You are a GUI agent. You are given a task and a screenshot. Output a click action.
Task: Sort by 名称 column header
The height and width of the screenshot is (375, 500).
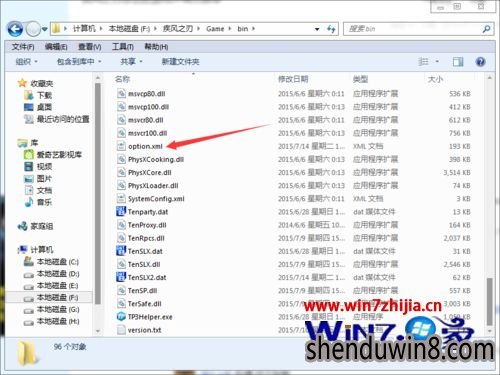122,79
